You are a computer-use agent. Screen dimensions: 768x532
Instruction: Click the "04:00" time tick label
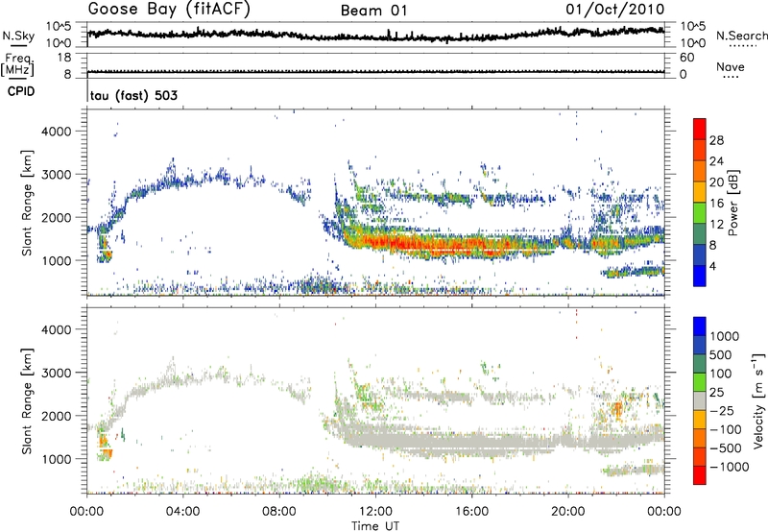pos(183,512)
